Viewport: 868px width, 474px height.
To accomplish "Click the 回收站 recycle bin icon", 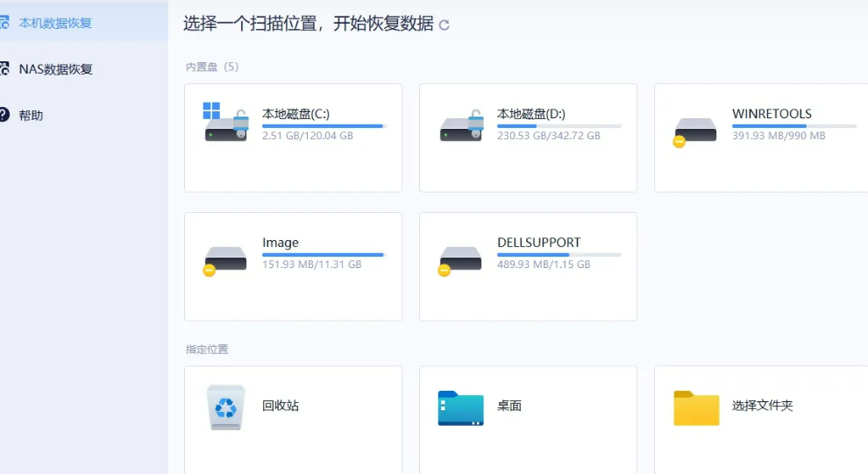I will pyautogui.click(x=226, y=407).
